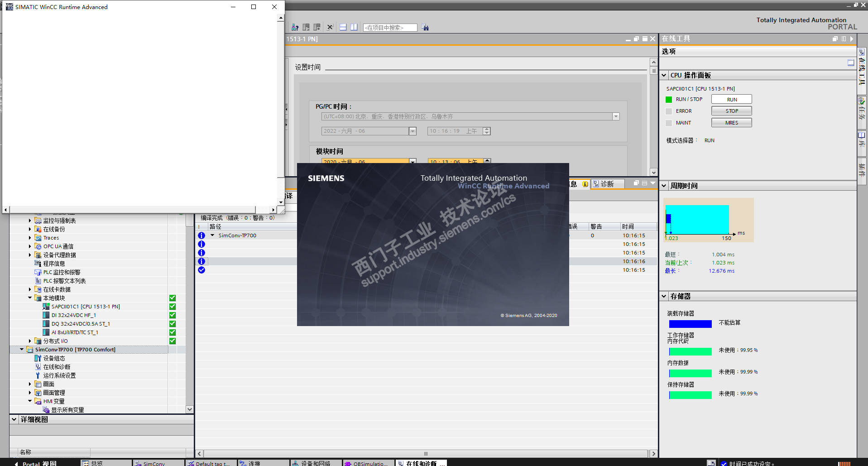Click the MAINT status LED indicator
This screenshot has width=868, height=466.
(669, 123)
